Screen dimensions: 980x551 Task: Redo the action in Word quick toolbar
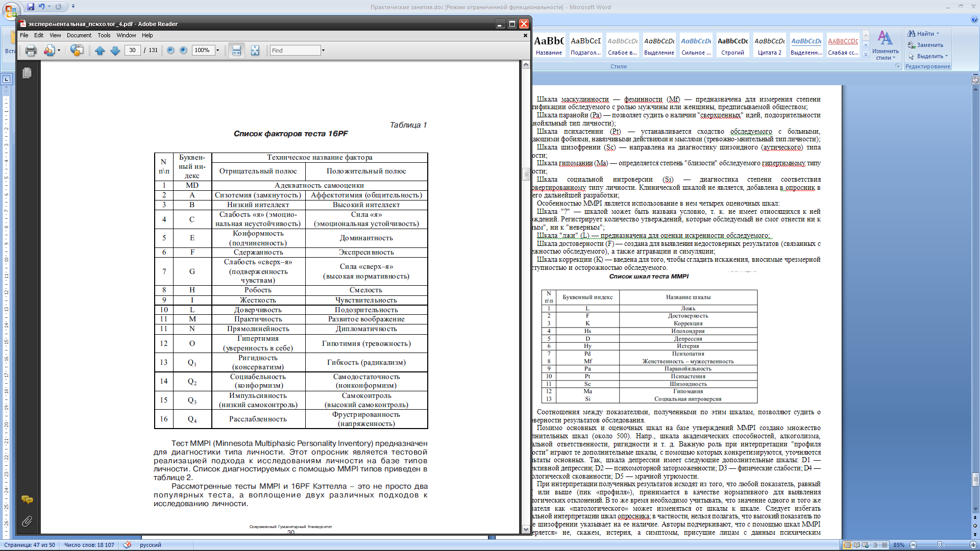[58, 7]
